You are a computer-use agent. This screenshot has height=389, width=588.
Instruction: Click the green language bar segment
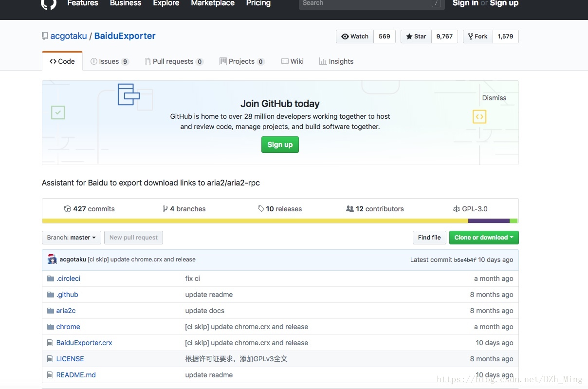[x=514, y=221]
